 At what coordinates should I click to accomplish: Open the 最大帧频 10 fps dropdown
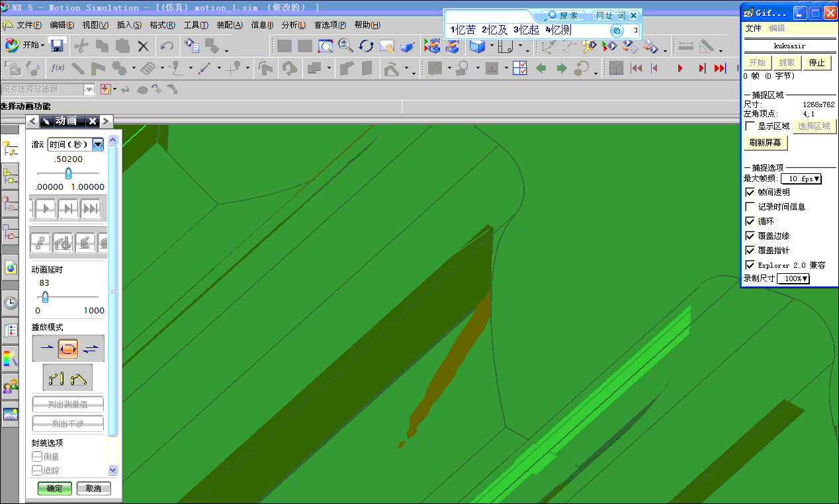(x=801, y=179)
